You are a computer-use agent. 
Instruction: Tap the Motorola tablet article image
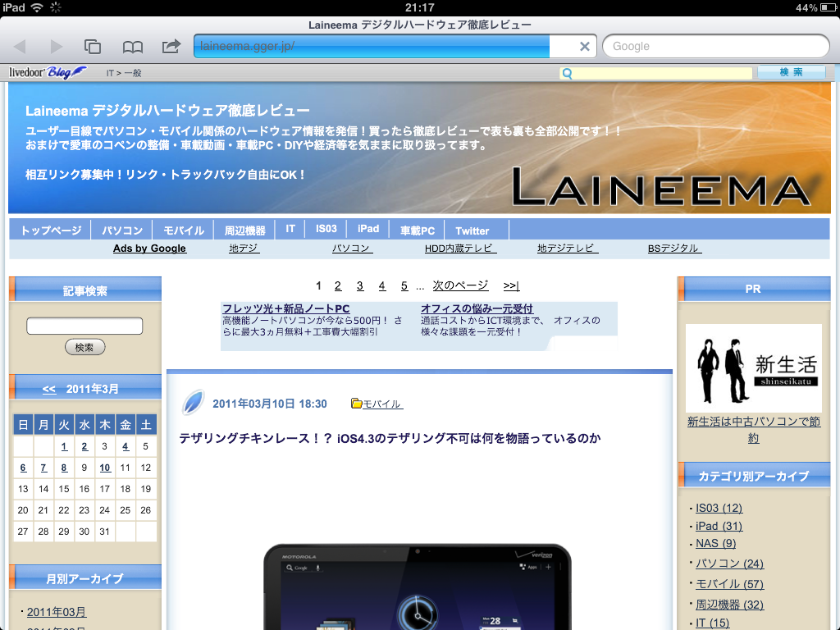coord(418,587)
